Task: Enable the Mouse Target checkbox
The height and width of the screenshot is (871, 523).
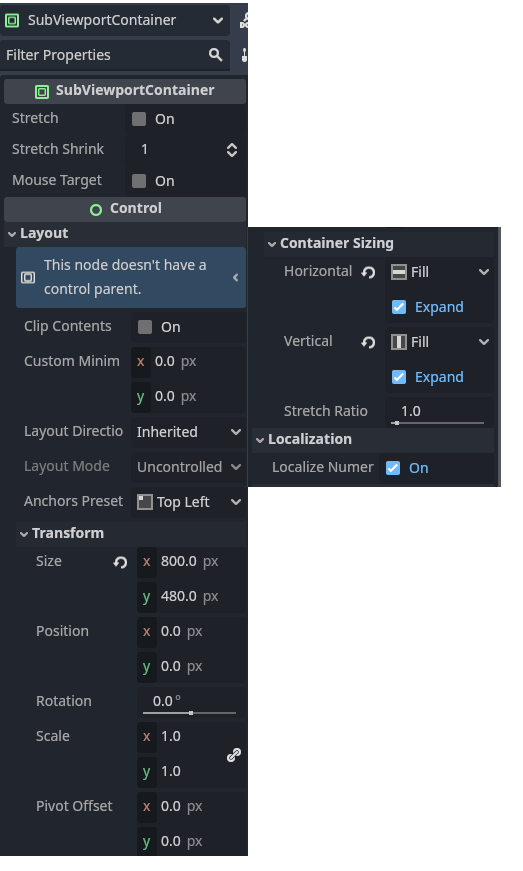Action: pos(139,181)
